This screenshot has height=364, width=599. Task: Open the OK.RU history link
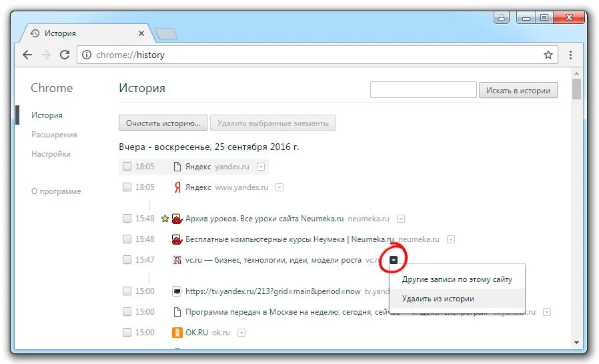[x=196, y=332]
